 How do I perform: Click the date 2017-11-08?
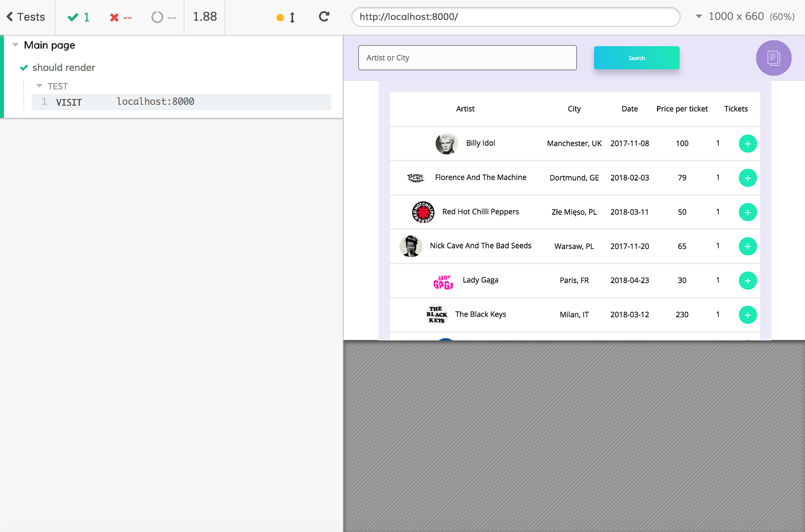pos(629,143)
